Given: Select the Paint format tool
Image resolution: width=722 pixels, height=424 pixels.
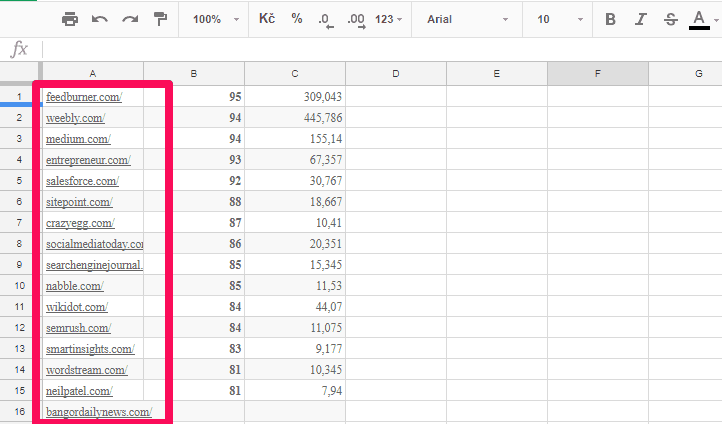Looking at the screenshot, I should (160, 19).
